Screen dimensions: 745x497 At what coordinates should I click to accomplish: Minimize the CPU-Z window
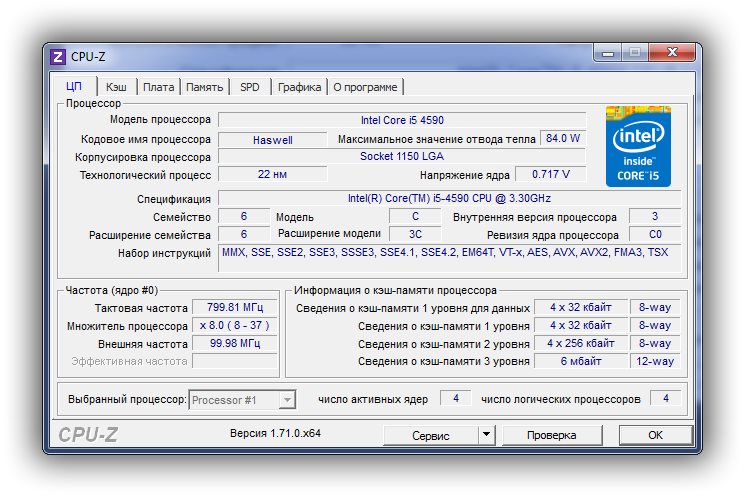pos(608,53)
